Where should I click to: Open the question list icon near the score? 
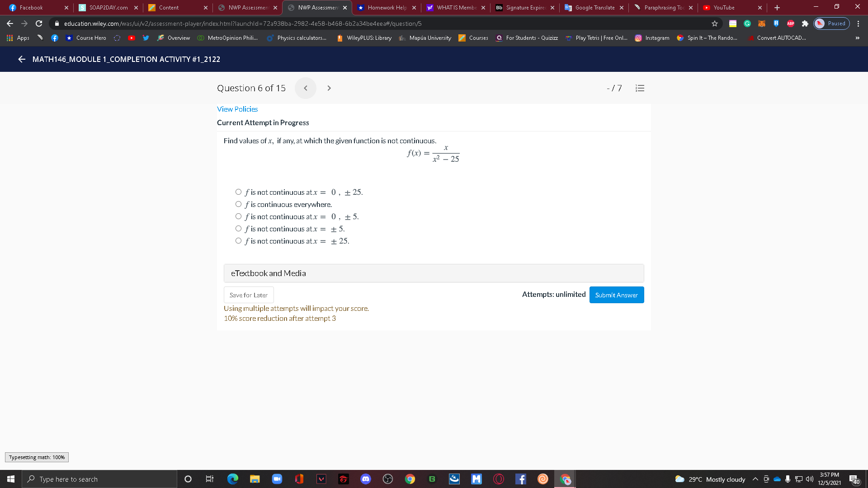640,88
